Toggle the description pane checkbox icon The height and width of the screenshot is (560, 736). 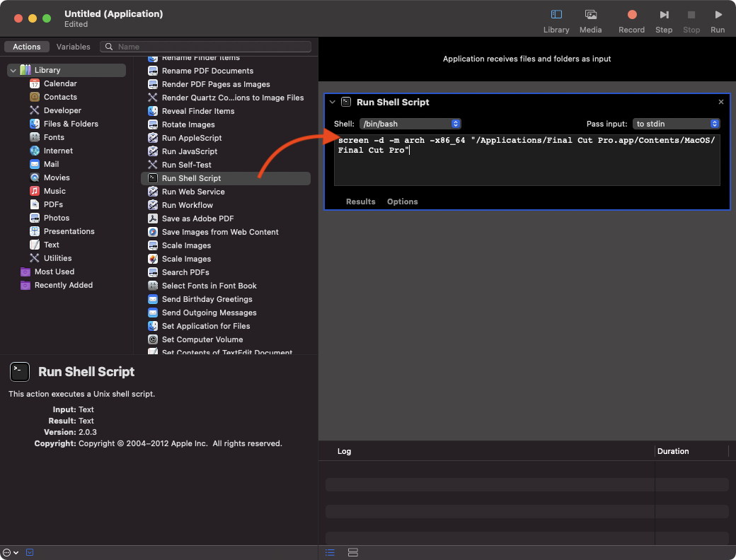click(30, 552)
